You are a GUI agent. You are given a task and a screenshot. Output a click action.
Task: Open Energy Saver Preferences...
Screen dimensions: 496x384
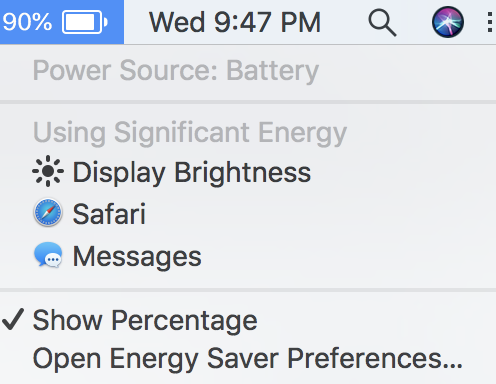[x=248, y=358]
